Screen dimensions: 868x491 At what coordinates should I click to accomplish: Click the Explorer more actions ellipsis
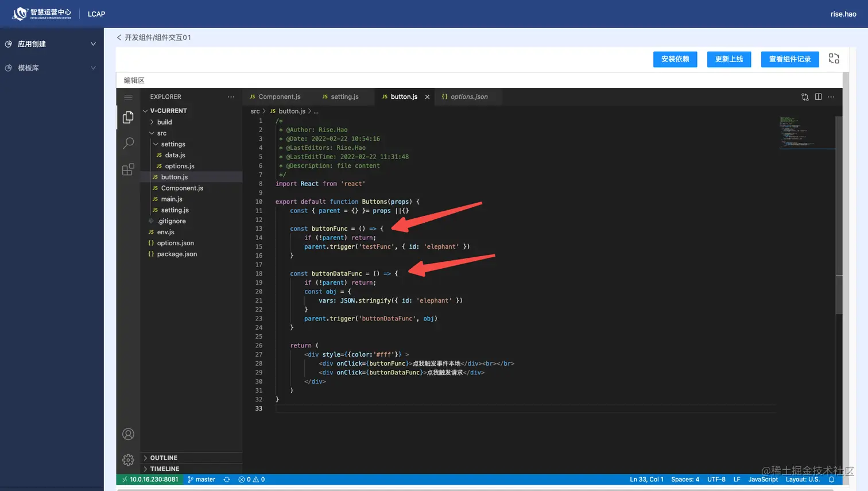231,97
